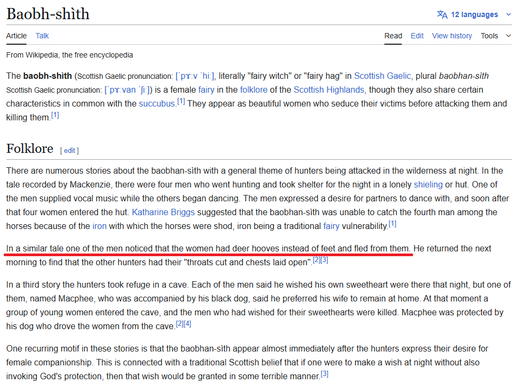Select the Read tab
The height and width of the screenshot is (392, 532).
click(x=393, y=36)
